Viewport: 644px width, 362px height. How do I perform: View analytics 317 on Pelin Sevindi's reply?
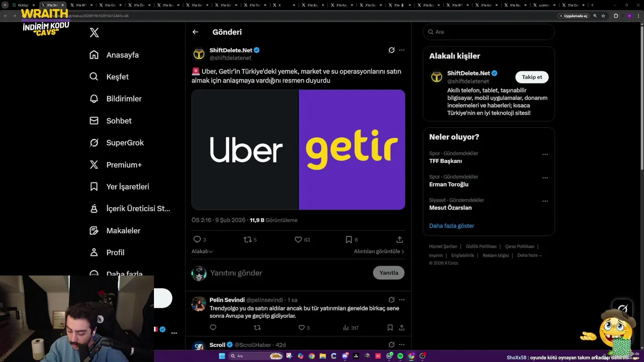[351, 328]
